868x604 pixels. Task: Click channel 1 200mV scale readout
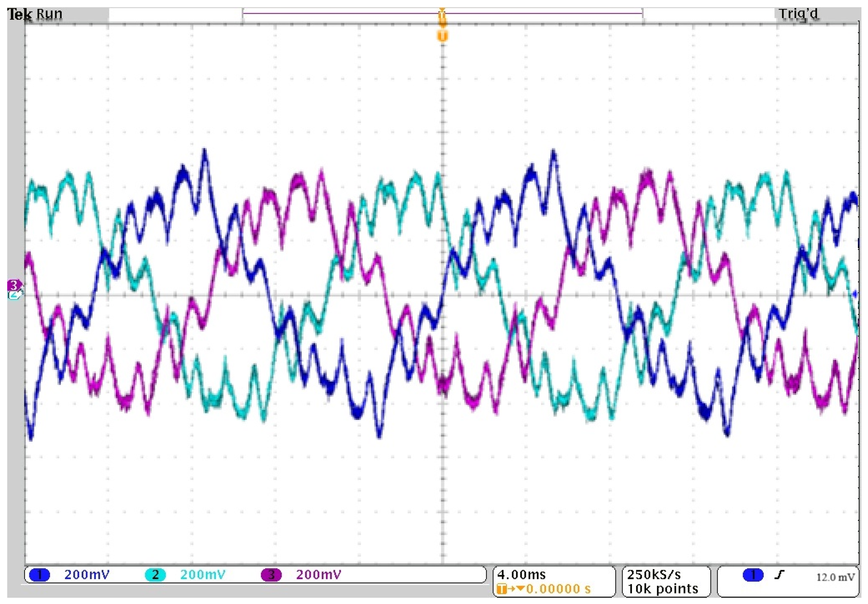coord(87,575)
